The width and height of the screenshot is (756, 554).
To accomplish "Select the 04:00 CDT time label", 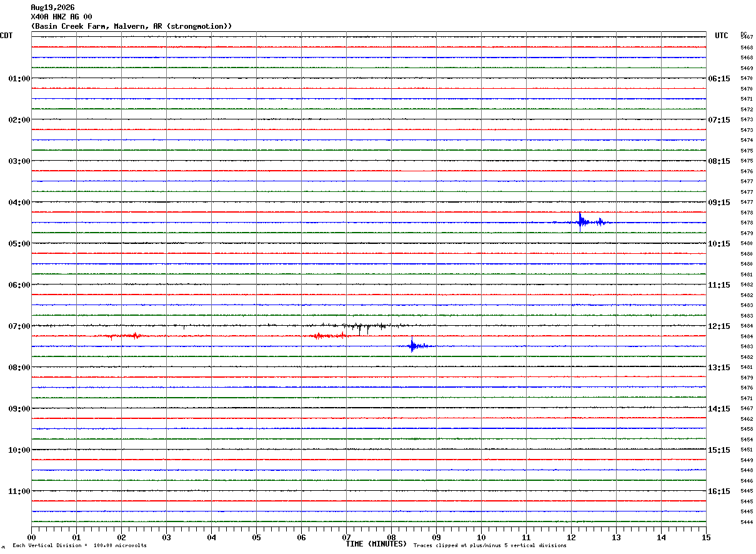I will click(19, 202).
